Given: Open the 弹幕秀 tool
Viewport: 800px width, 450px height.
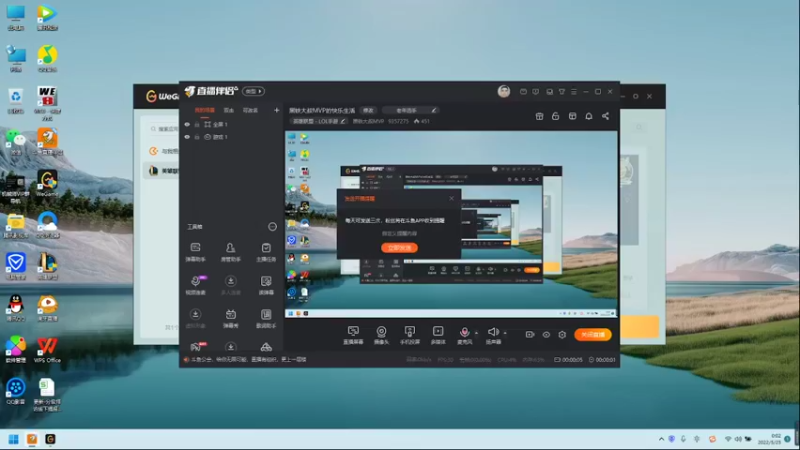Looking at the screenshot, I should pos(231,318).
